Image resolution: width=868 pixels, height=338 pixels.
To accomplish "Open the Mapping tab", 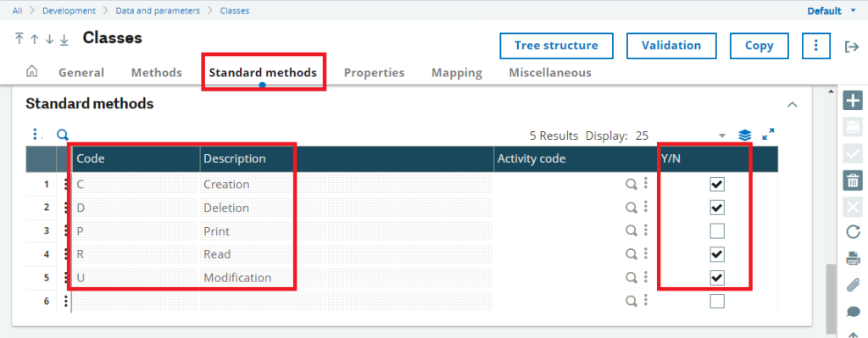I will click(457, 73).
